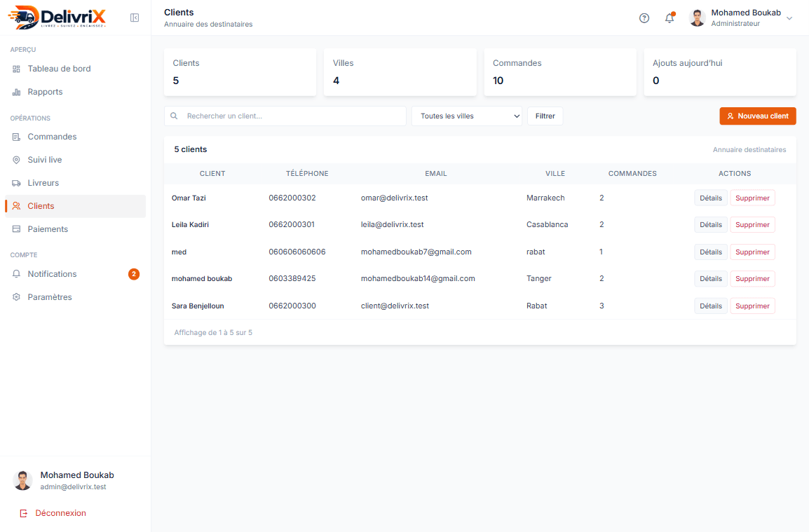
Task: Click the Filtrer button
Action: (545, 116)
